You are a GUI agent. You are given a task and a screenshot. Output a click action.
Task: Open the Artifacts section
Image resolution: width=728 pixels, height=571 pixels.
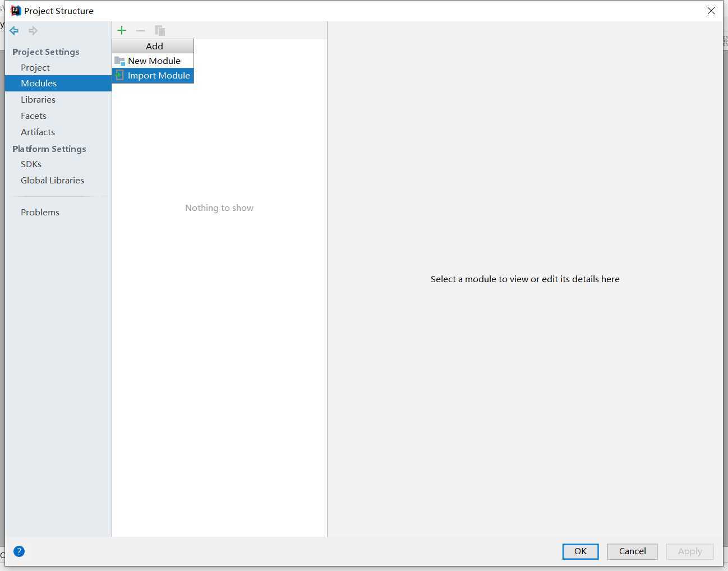[x=38, y=132]
